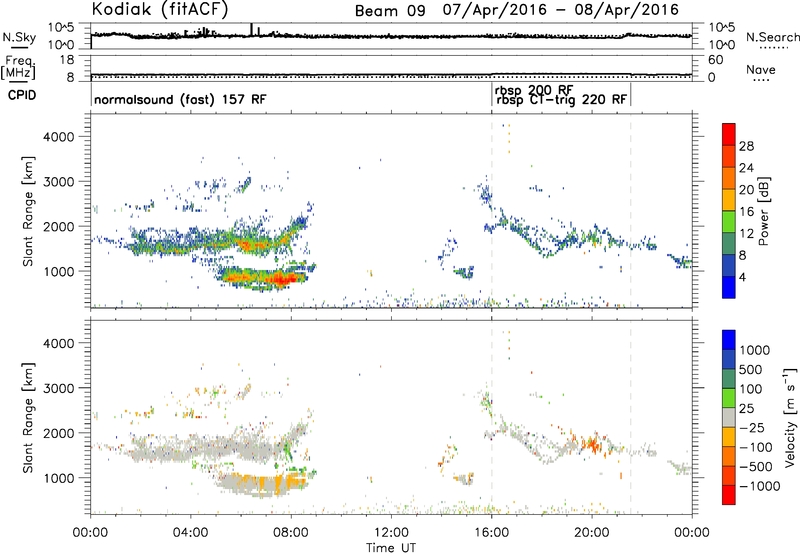Click the 16:00 time axis tick label
800x554 pixels.
[x=491, y=533]
